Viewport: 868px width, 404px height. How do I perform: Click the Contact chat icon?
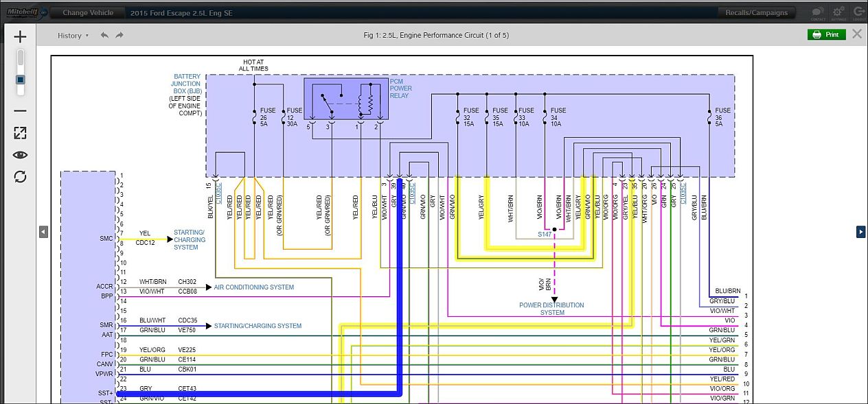[817, 12]
